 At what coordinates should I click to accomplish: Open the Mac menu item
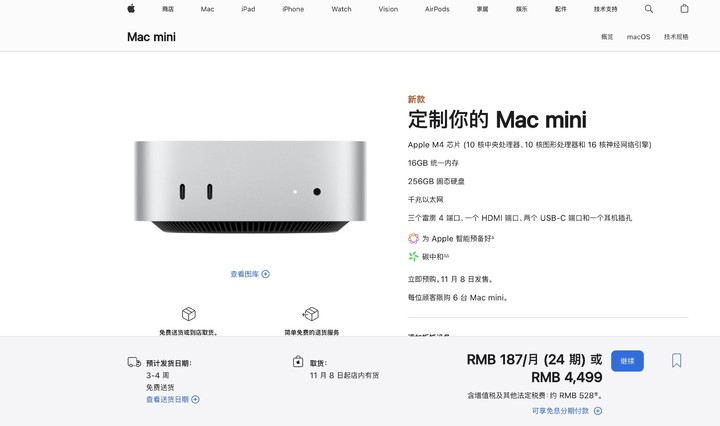207,9
